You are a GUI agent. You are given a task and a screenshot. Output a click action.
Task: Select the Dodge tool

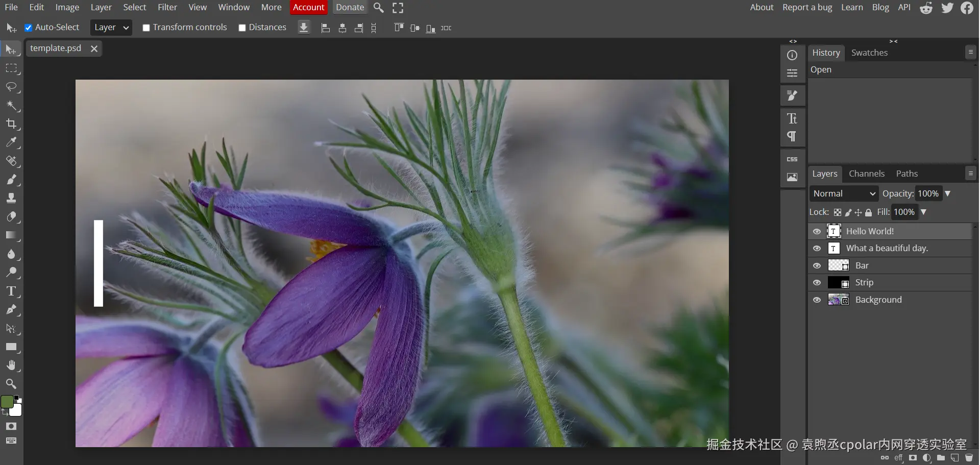click(x=11, y=273)
